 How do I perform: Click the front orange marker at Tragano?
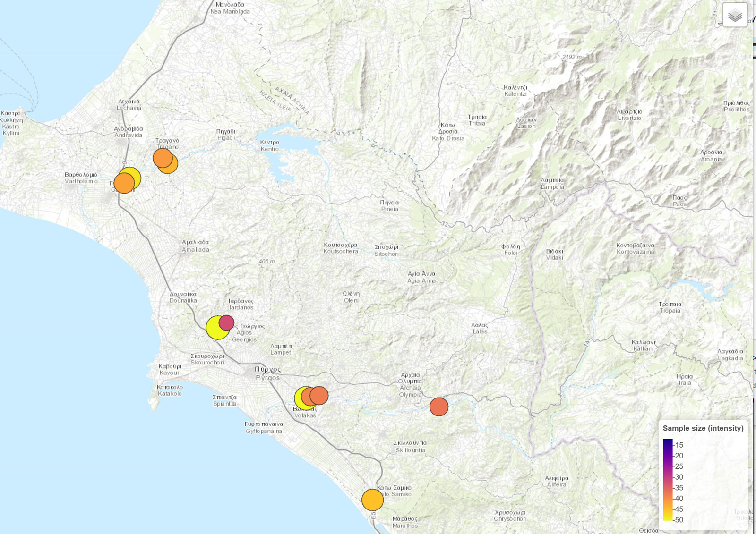162,158
